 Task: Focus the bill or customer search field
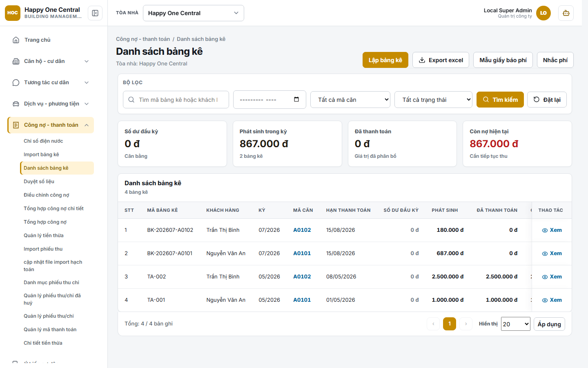pos(176,100)
